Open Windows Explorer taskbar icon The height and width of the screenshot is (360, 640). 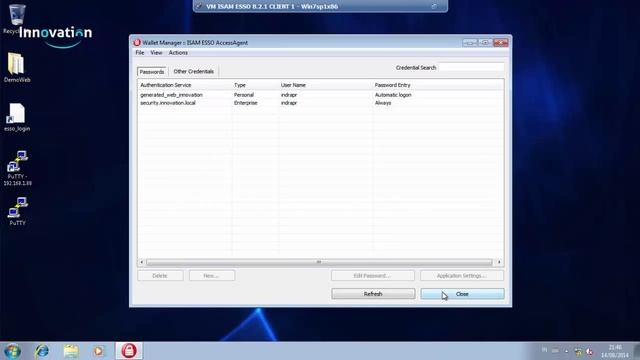point(71,351)
